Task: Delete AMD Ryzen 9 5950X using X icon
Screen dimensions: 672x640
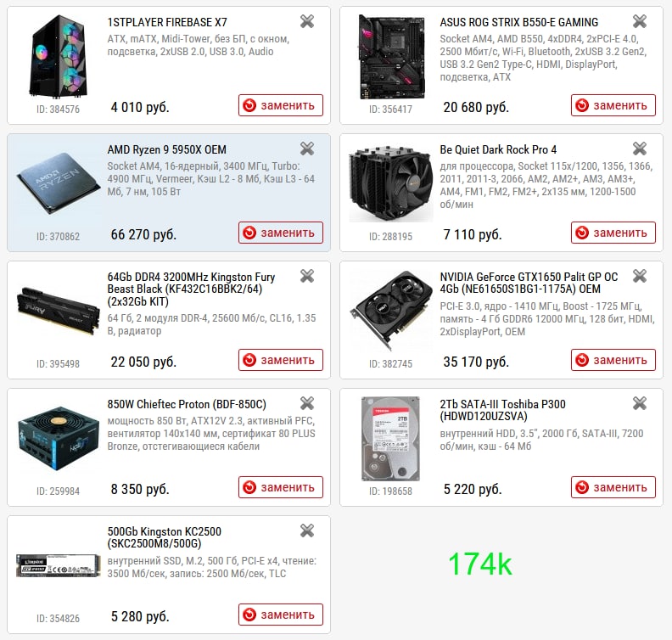Action: pyautogui.click(x=307, y=149)
